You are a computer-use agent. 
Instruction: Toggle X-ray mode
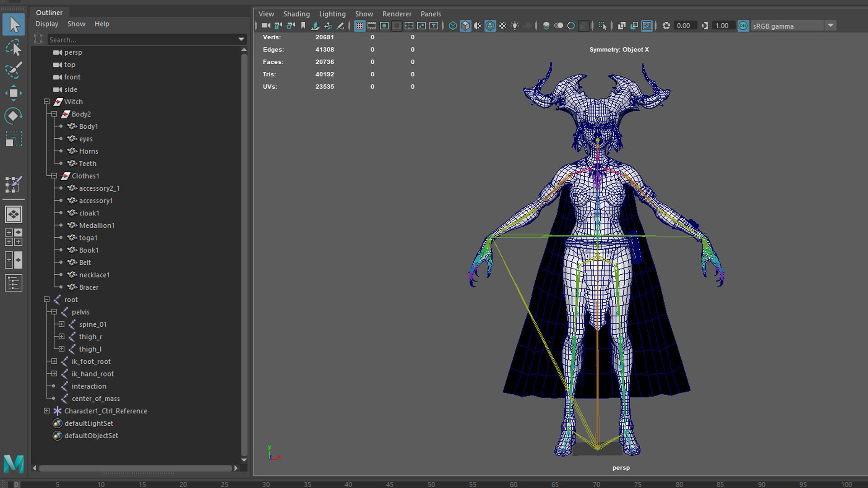pos(622,26)
